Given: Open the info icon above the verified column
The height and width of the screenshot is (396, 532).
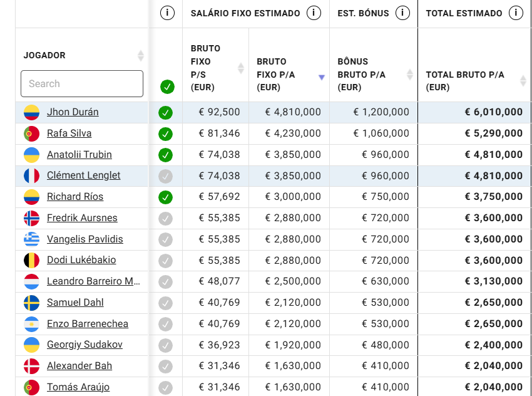Looking at the screenshot, I should [x=167, y=13].
